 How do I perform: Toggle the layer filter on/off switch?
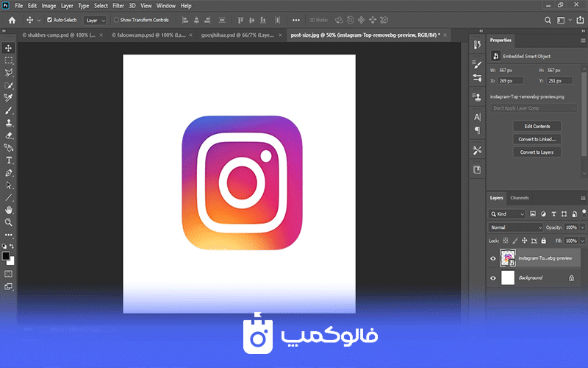click(x=584, y=213)
